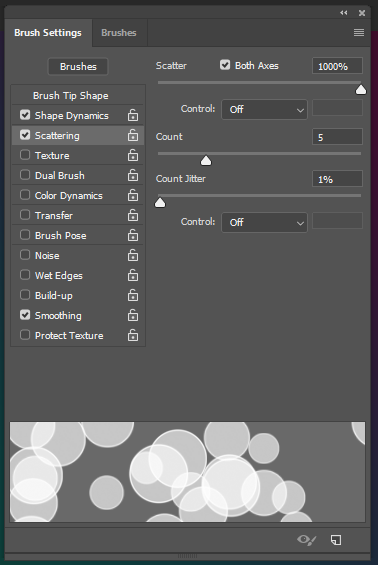The image size is (378, 565).
Task: Disable the Smoothing checkbox
Action: (x=25, y=315)
